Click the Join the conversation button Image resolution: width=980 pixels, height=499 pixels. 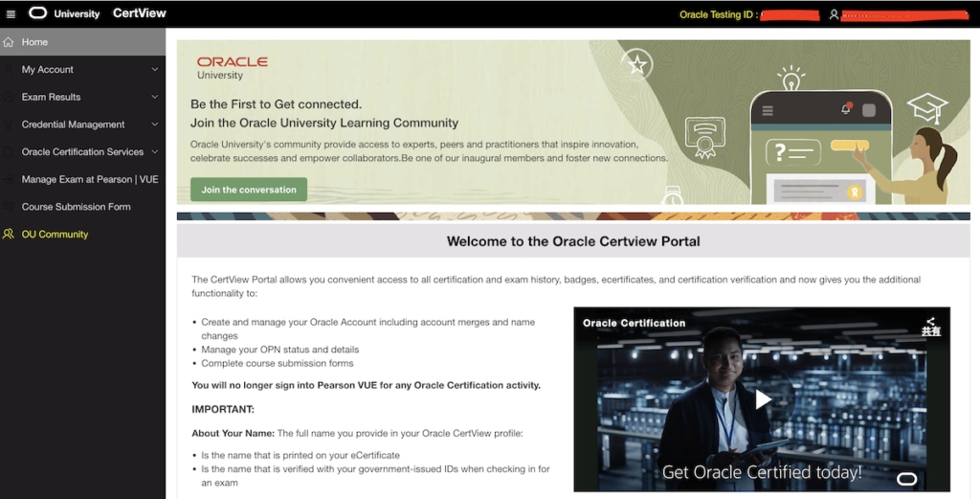pyautogui.click(x=249, y=190)
